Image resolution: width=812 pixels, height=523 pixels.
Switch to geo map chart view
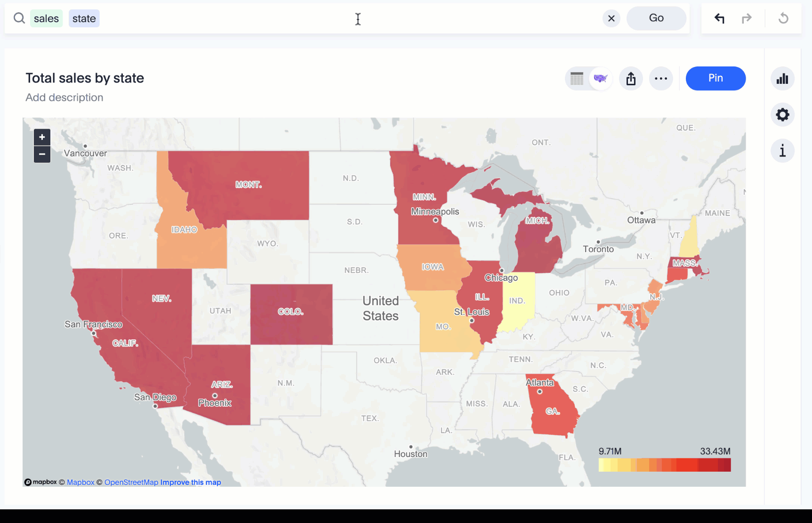600,79
